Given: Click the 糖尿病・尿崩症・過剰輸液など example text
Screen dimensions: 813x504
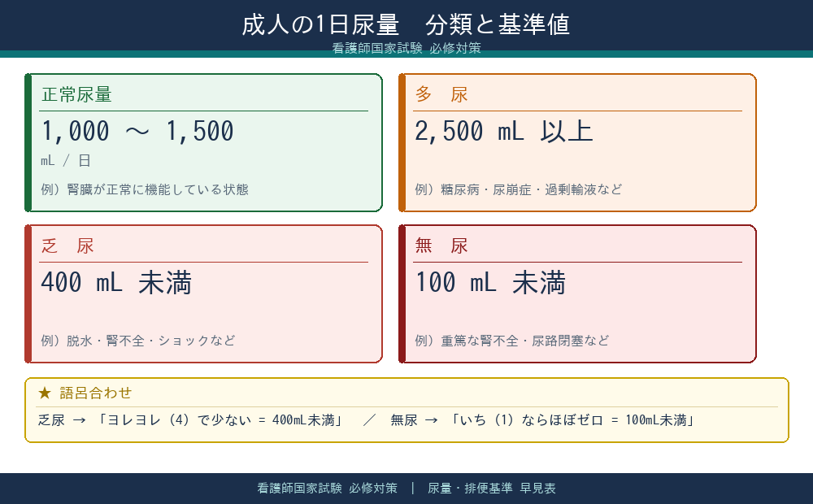Looking at the screenshot, I should [x=519, y=189].
